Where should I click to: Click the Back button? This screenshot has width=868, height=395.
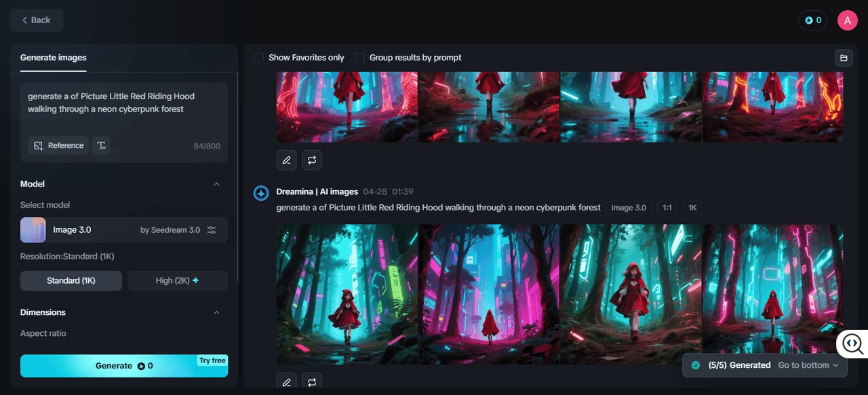click(37, 20)
